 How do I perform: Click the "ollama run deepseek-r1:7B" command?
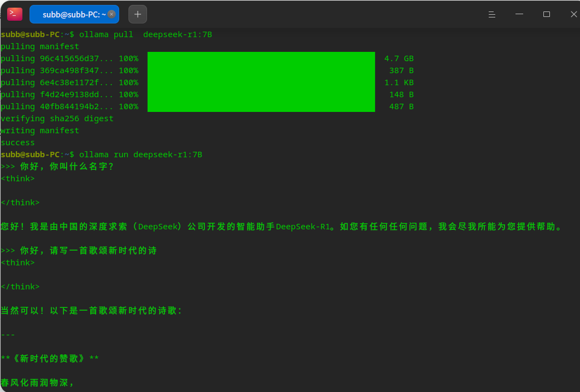click(x=140, y=155)
